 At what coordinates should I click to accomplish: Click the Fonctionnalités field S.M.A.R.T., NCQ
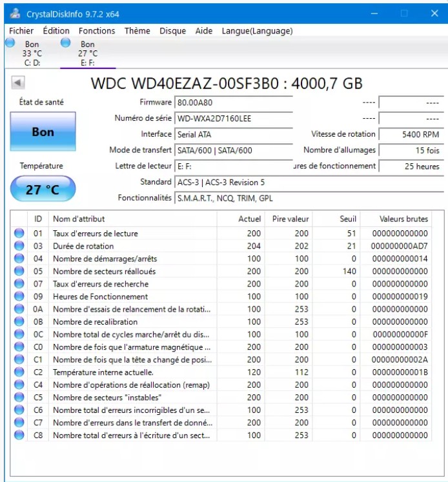[309, 198]
